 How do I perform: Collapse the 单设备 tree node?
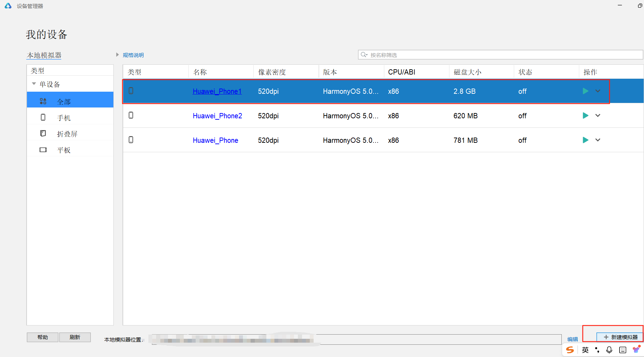(x=34, y=84)
